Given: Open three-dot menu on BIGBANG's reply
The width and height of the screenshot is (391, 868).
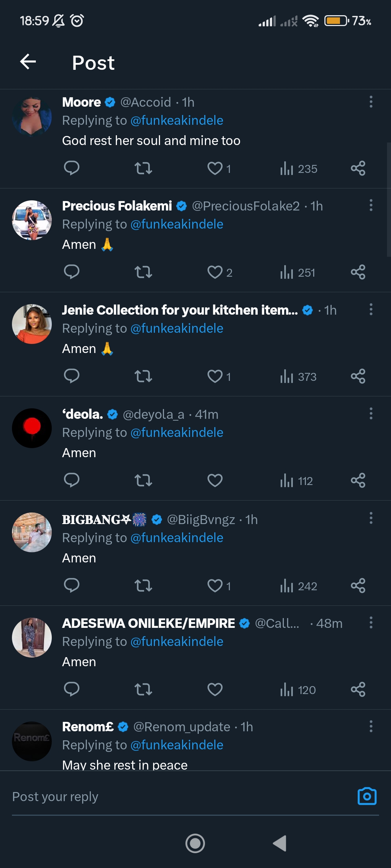Looking at the screenshot, I should [x=371, y=518].
